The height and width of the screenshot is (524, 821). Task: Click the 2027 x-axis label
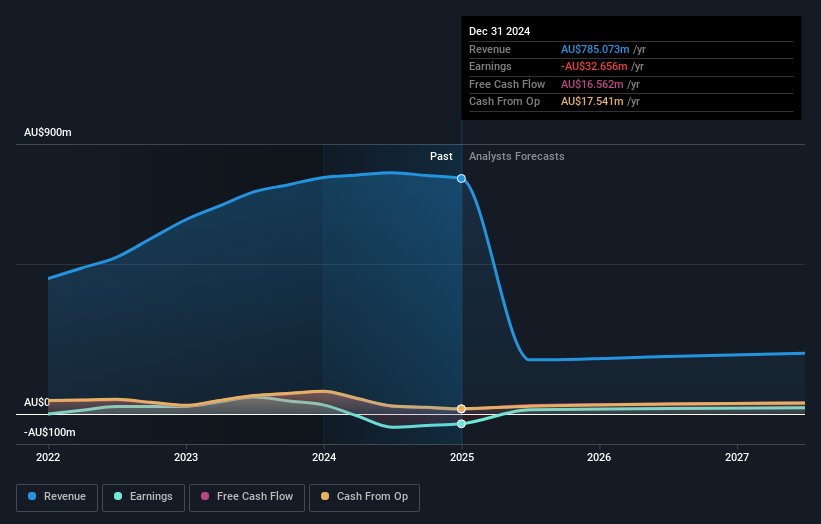[x=737, y=457]
